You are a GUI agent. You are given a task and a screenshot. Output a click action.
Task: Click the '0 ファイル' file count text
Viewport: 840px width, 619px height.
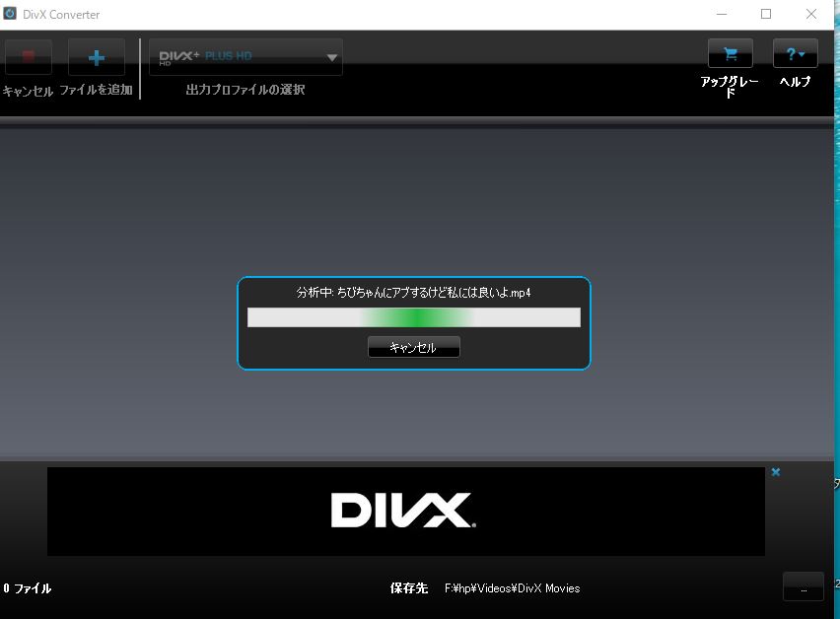pos(28,588)
